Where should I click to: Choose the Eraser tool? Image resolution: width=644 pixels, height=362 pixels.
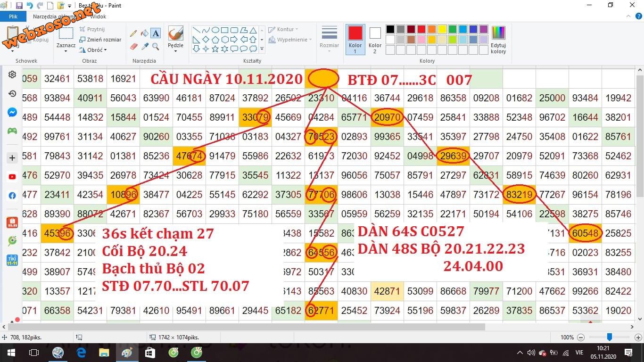(x=133, y=47)
